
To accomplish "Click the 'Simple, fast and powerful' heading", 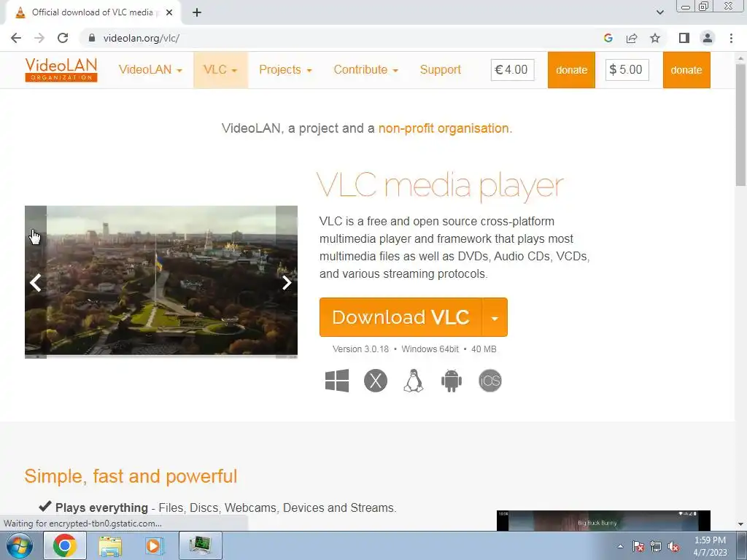I will (x=131, y=476).
